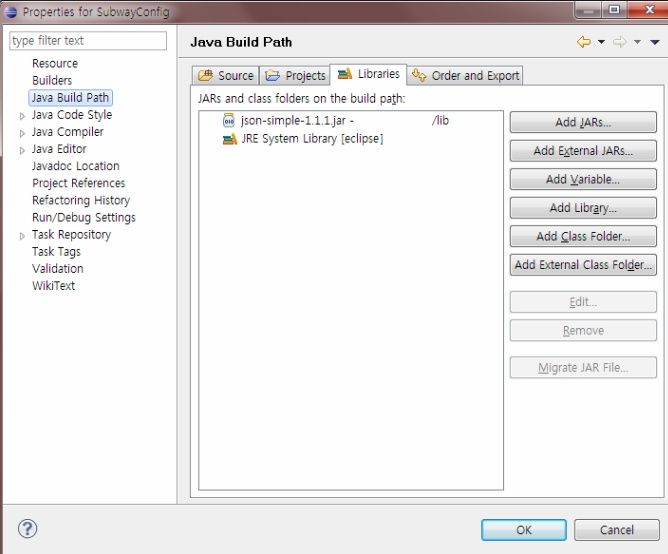Select Java Compiler tree item
Screen dimensions: 668x554
click(x=68, y=132)
